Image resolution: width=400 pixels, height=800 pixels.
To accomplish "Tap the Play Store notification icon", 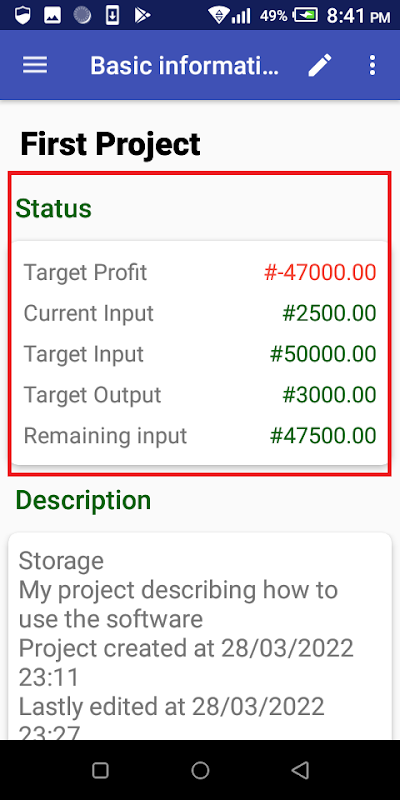I will coord(142,15).
